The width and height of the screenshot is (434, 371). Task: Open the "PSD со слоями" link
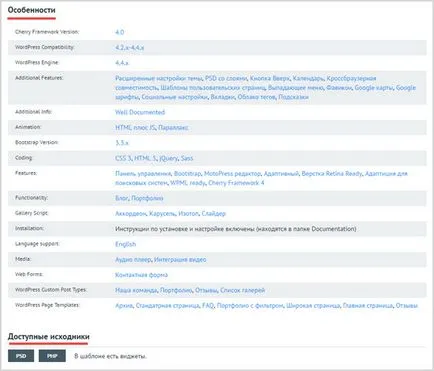(226, 78)
